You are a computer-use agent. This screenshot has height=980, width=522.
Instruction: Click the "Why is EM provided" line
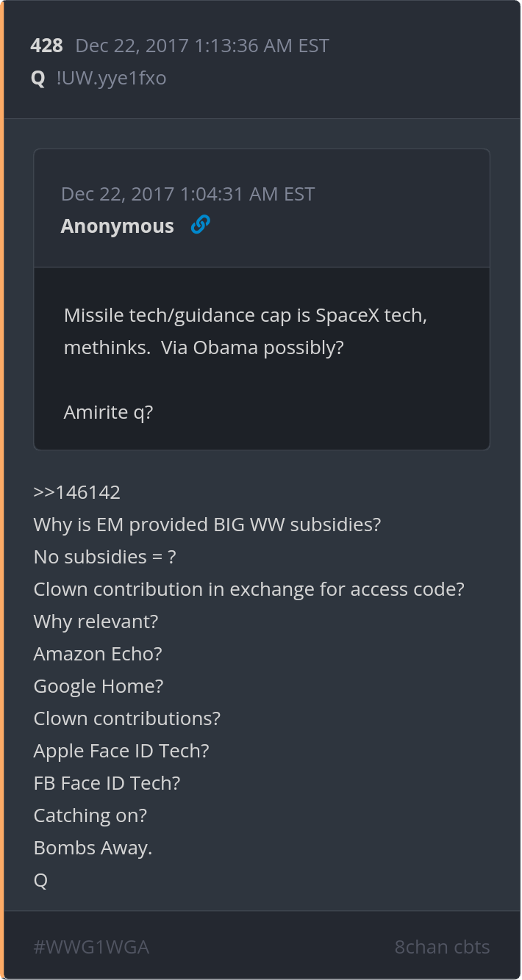coord(207,525)
